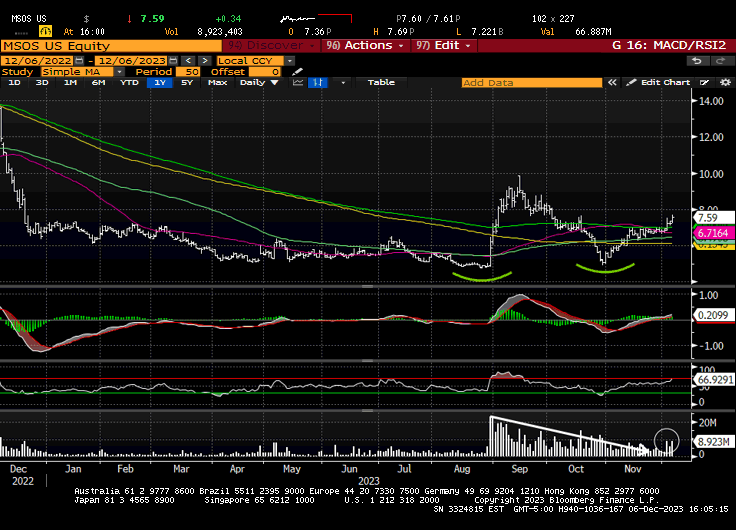Edit the end date field 12/06/2023
736x530 pixels.
[x=132, y=61]
